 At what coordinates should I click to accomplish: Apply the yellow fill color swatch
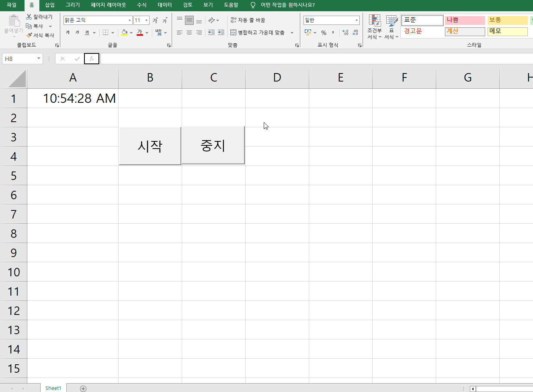coord(124,33)
